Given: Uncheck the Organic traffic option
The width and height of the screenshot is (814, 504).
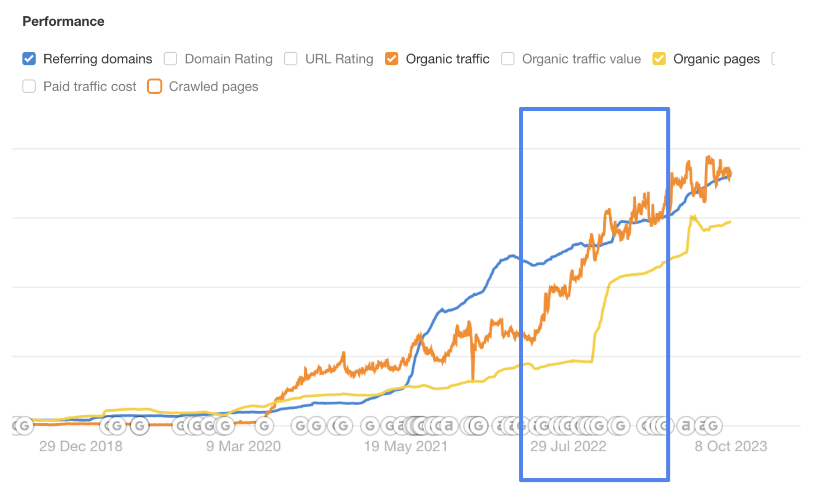Looking at the screenshot, I should pos(392,59).
